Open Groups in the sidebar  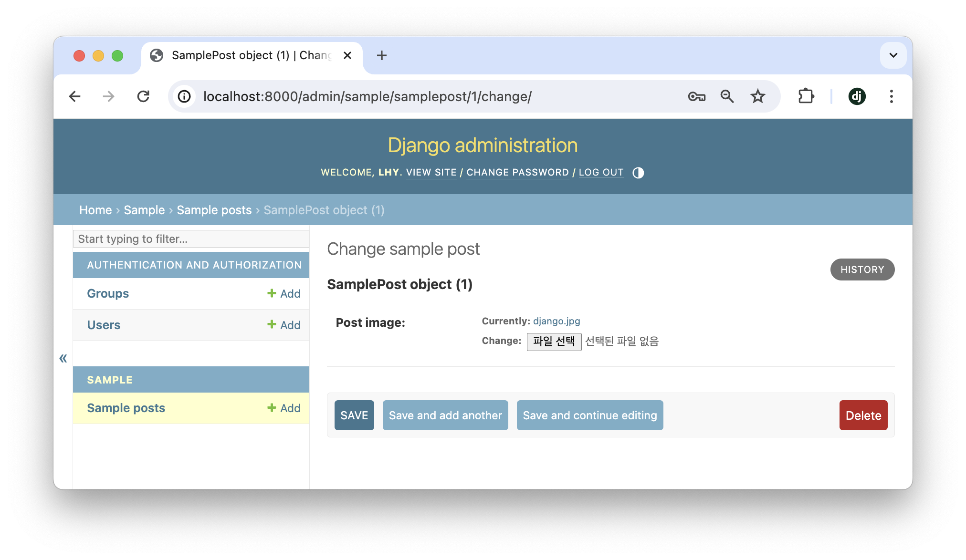(x=108, y=293)
